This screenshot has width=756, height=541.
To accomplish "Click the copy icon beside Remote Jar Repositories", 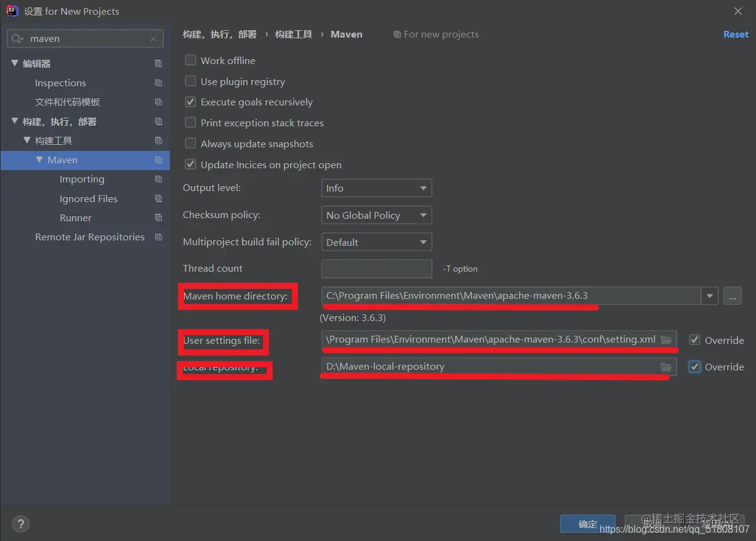I will click(x=158, y=237).
